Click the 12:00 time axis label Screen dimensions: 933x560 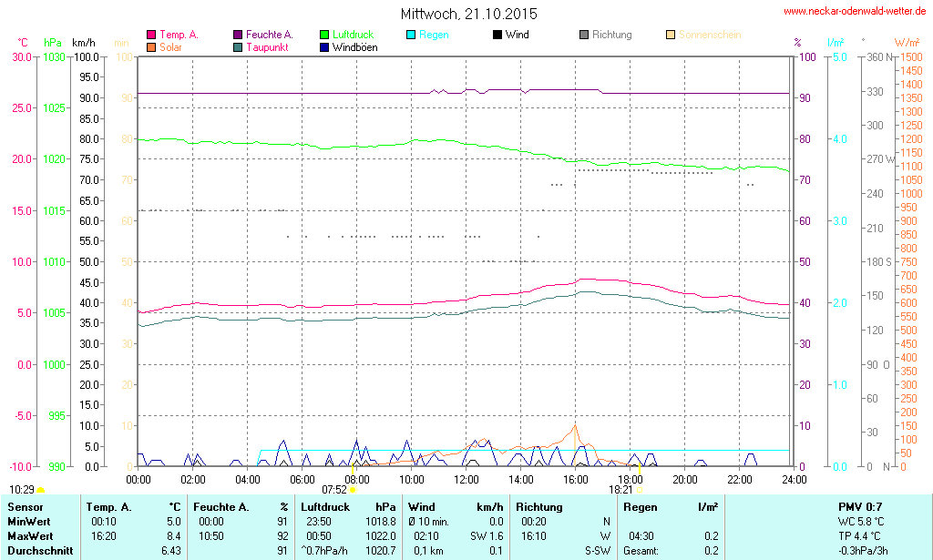pyautogui.click(x=466, y=478)
